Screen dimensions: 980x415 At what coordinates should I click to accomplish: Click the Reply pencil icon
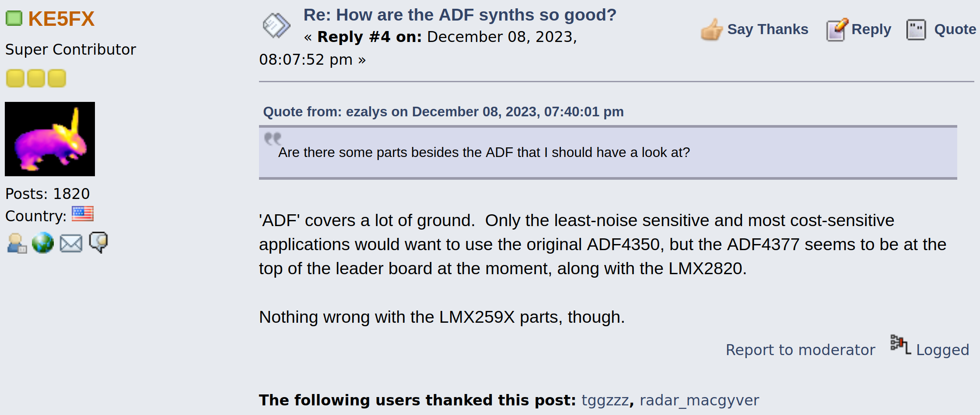(x=837, y=29)
